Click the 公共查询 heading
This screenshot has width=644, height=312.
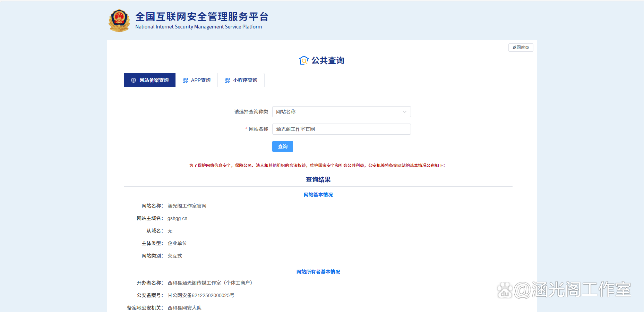tap(328, 60)
